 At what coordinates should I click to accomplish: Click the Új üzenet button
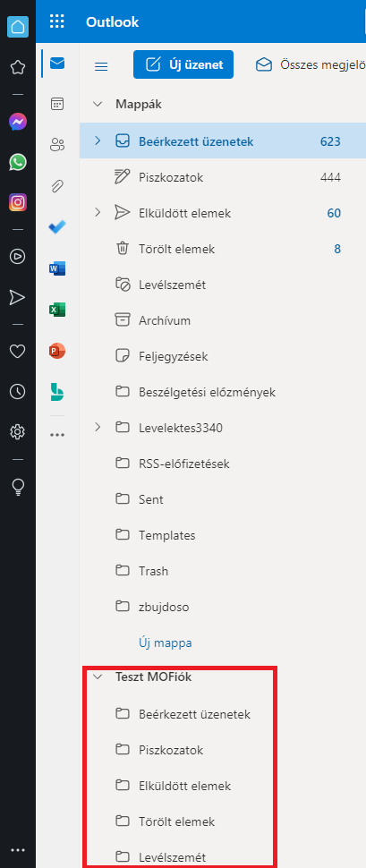tap(183, 64)
